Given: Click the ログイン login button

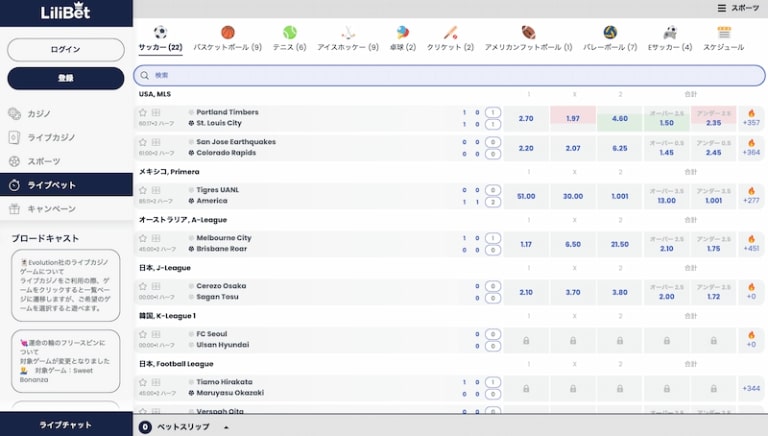Looking at the screenshot, I should coord(66,49).
